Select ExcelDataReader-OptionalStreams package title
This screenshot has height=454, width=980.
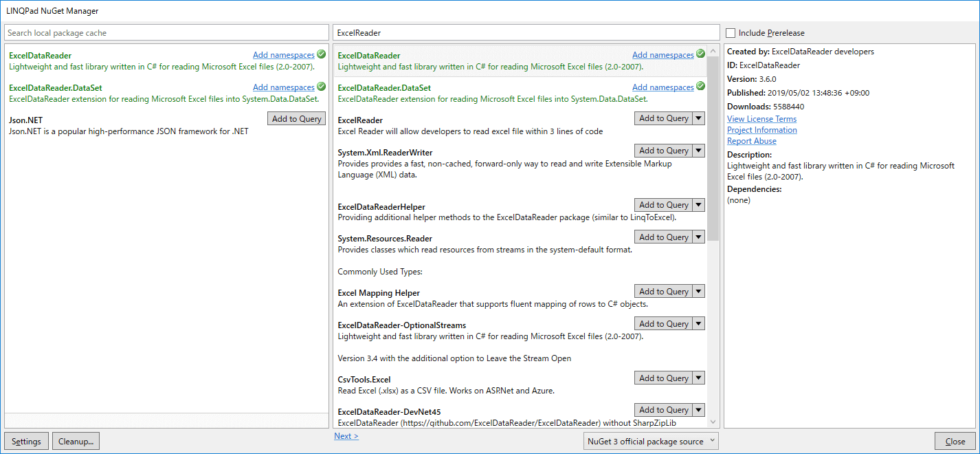click(x=402, y=325)
